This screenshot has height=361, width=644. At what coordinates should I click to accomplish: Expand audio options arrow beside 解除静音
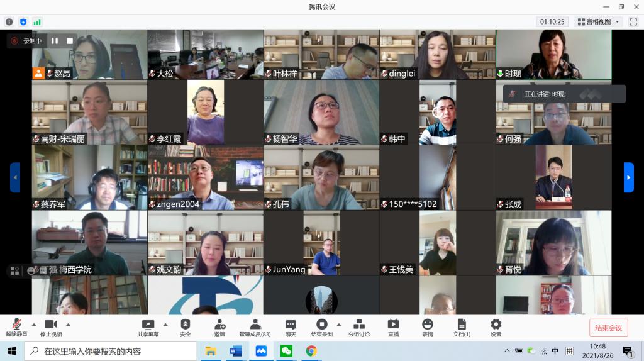point(33,325)
